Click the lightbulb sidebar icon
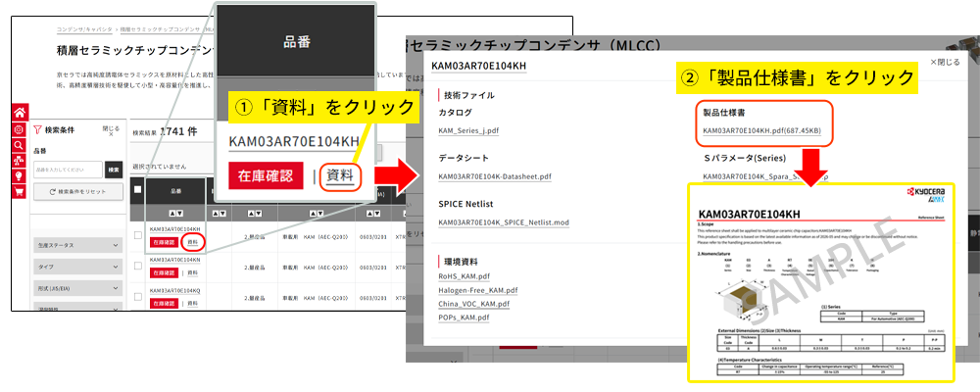 coord(20,176)
